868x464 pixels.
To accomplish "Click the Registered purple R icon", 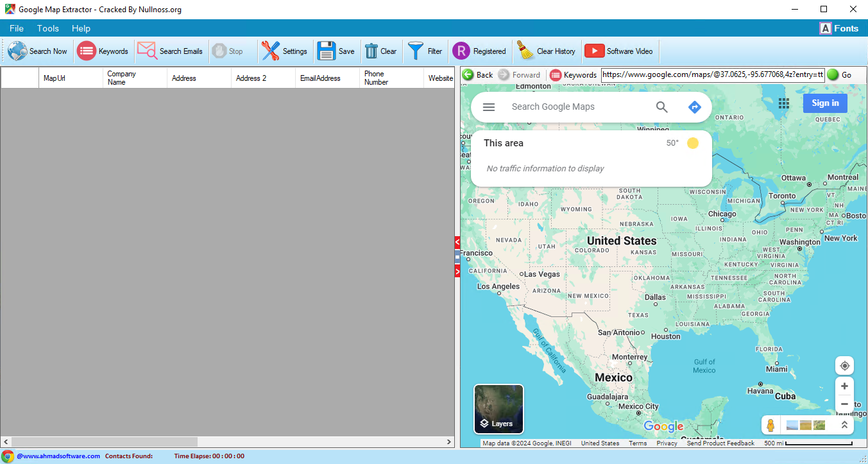I will coord(461,51).
